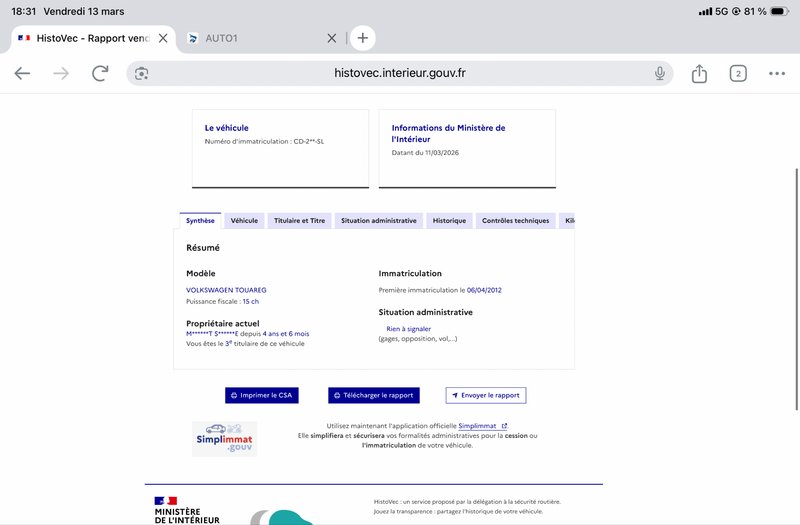
Task: Tap the microphone icon in address bar
Action: click(x=660, y=73)
